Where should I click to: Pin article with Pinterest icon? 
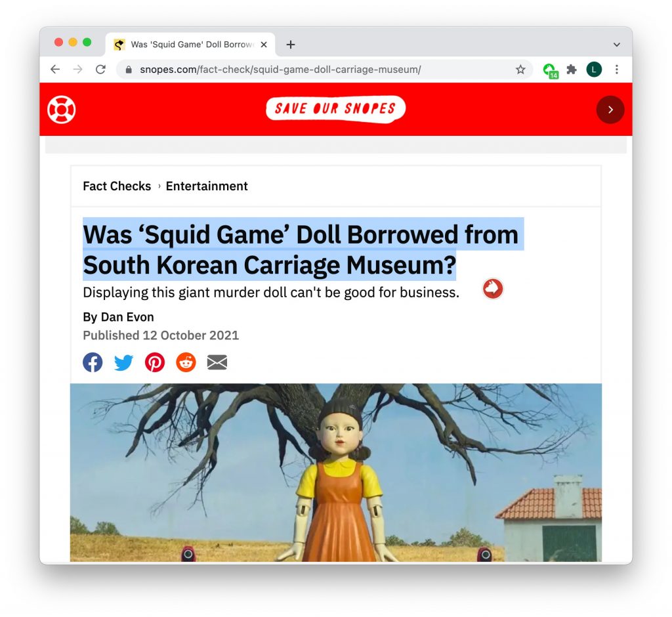(155, 362)
